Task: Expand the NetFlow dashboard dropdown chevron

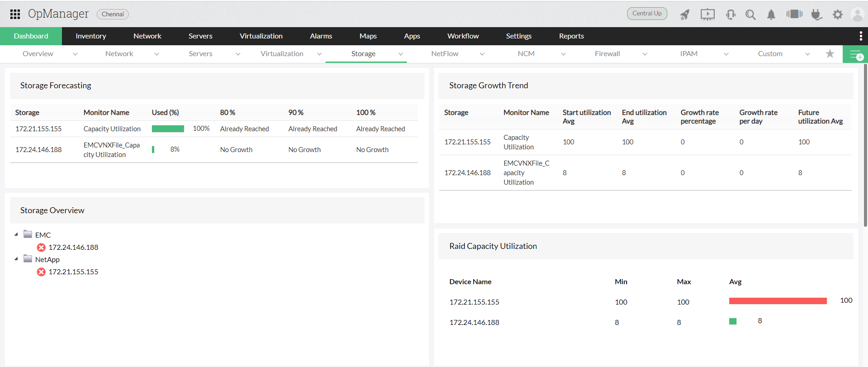Action: click(x=482, y=54)
